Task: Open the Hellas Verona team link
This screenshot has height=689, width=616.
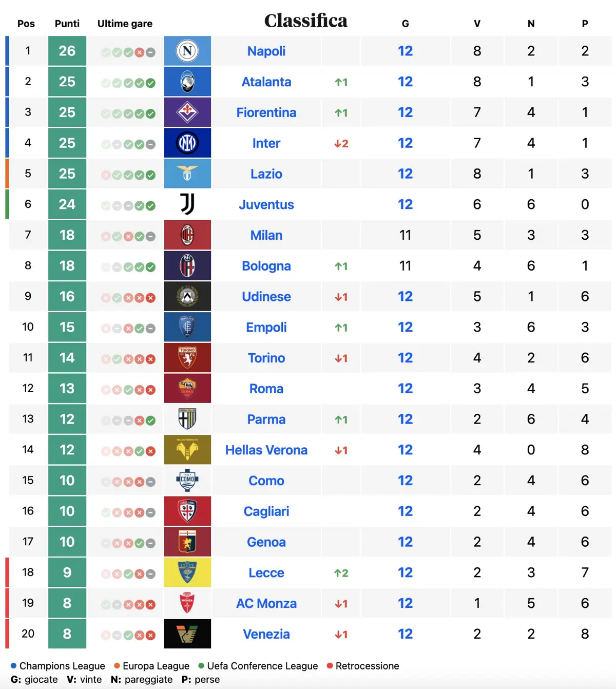Action: point(266,450)
